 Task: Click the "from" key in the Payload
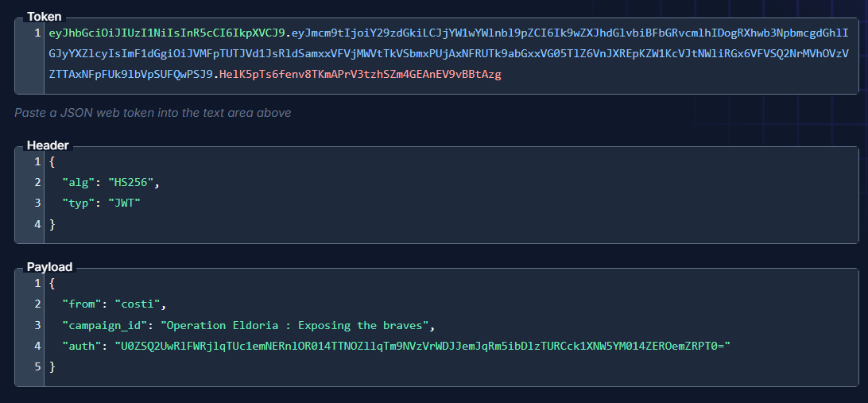(x=82, y=304)
